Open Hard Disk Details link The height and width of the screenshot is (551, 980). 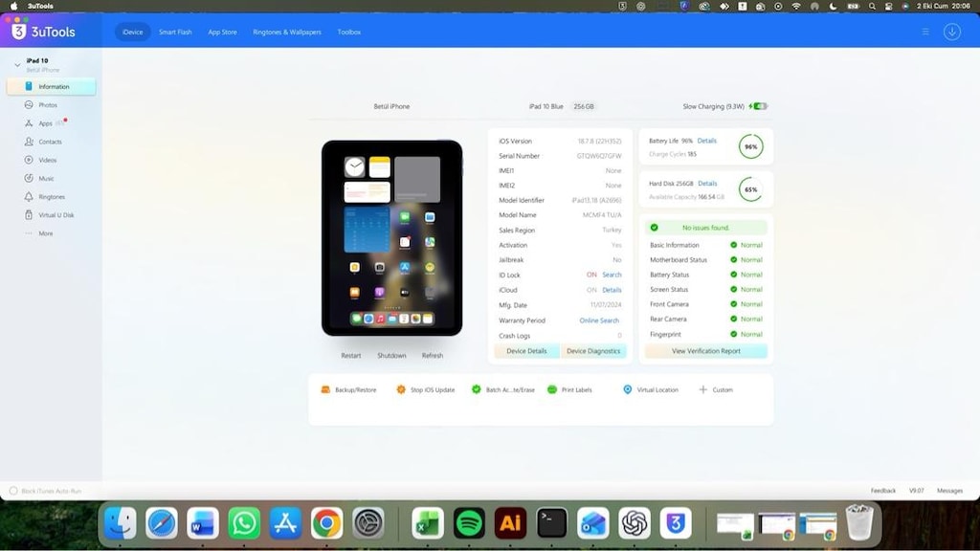click(707, 184)
